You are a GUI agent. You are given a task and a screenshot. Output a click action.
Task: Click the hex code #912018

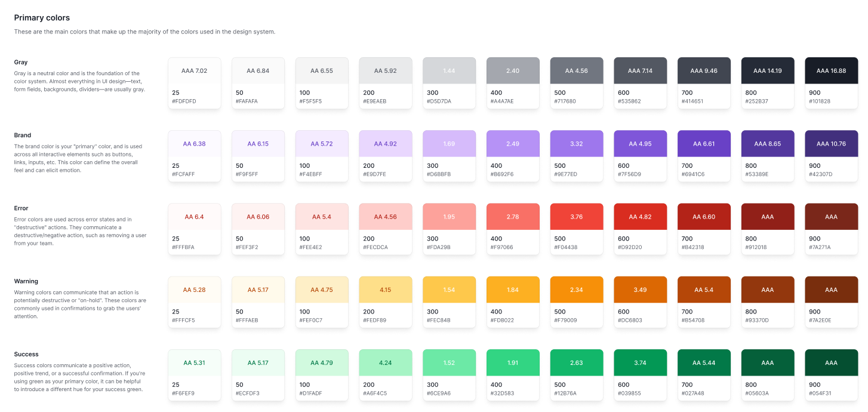756,247
